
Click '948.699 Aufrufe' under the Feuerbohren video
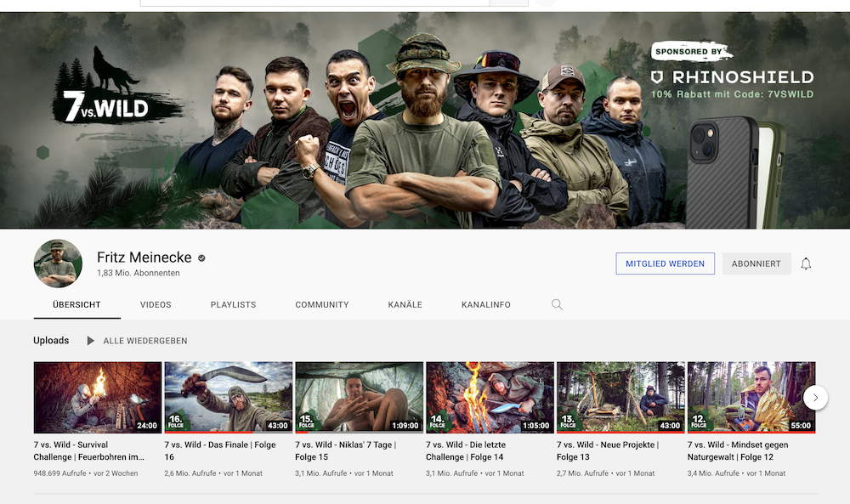[x=59, y=473]
